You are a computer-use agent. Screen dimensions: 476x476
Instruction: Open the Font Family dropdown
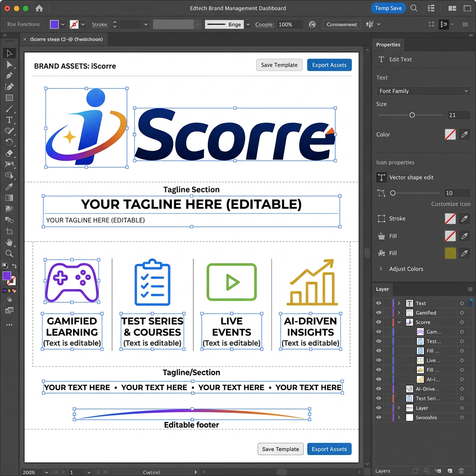coord(423,91)
